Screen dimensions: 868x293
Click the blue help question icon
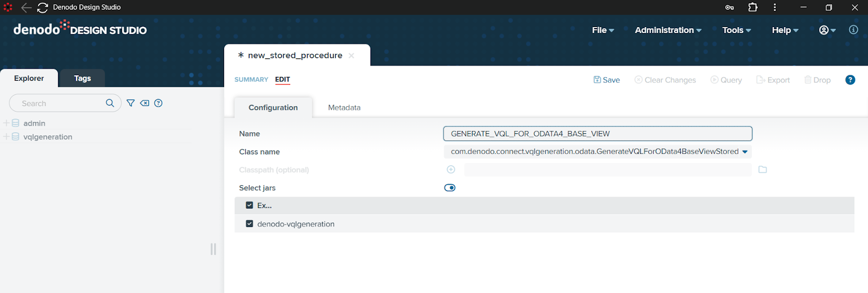tap(850, 80)
